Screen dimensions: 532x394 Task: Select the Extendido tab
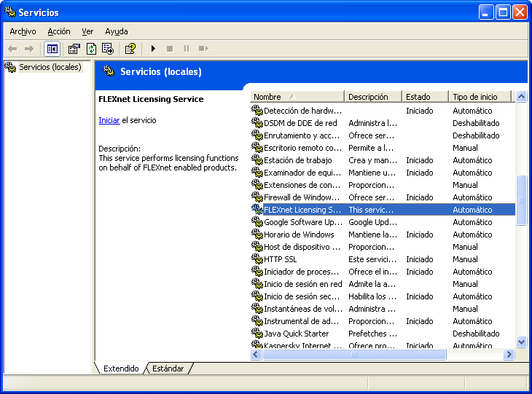[121, 369]
